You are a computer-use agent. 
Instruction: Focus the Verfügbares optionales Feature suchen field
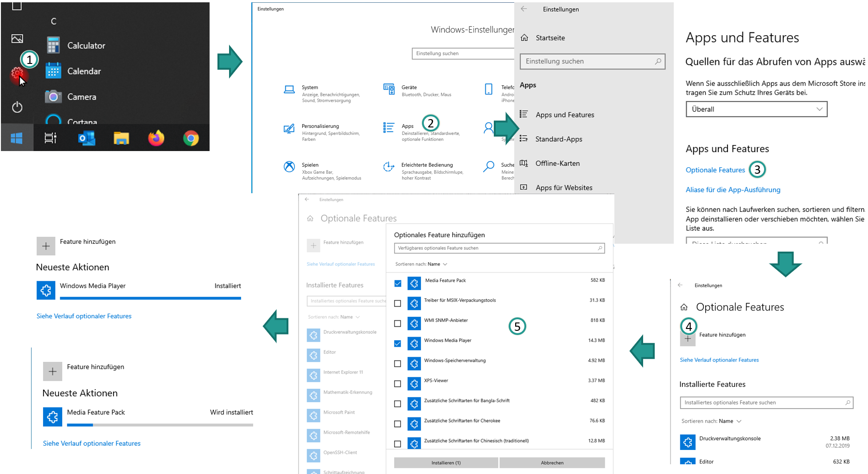[x=499, y=248]
